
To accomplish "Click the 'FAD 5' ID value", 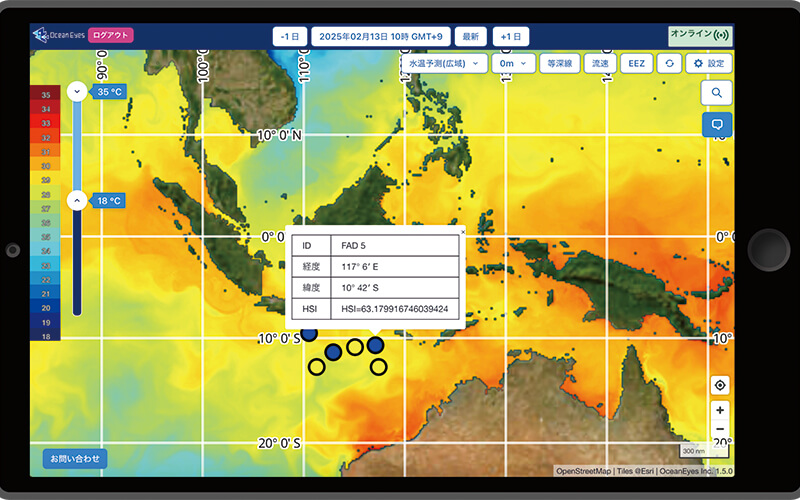I will tap(354, 245).
